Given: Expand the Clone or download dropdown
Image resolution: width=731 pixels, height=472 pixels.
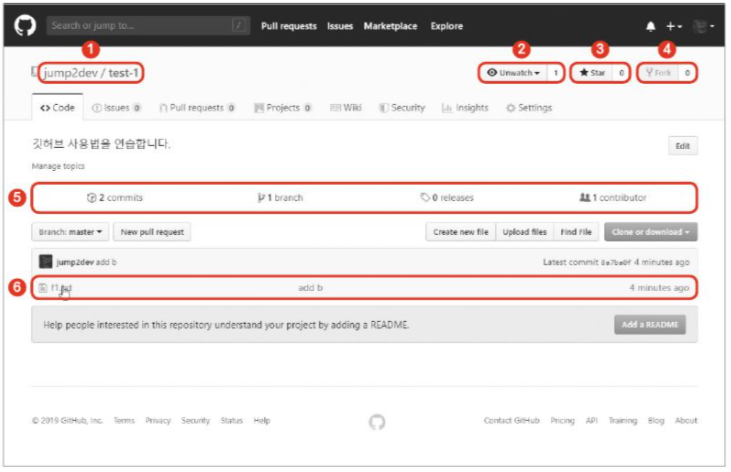Looking at the screenshot, I should [651, 232].
